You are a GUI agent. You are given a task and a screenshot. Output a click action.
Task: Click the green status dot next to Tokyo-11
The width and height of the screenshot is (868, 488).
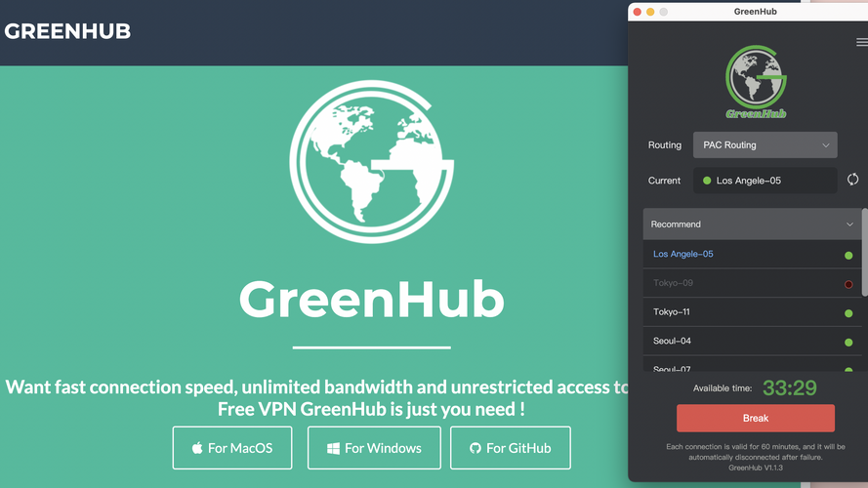click(848, 313)
